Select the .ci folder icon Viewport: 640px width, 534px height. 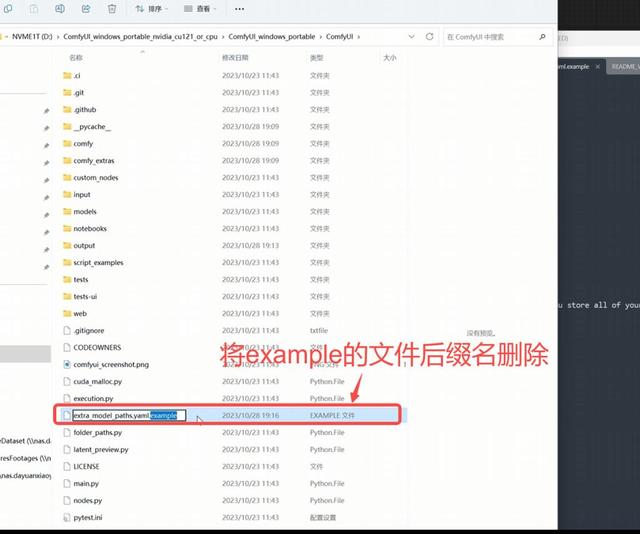[x=67, y=75]
